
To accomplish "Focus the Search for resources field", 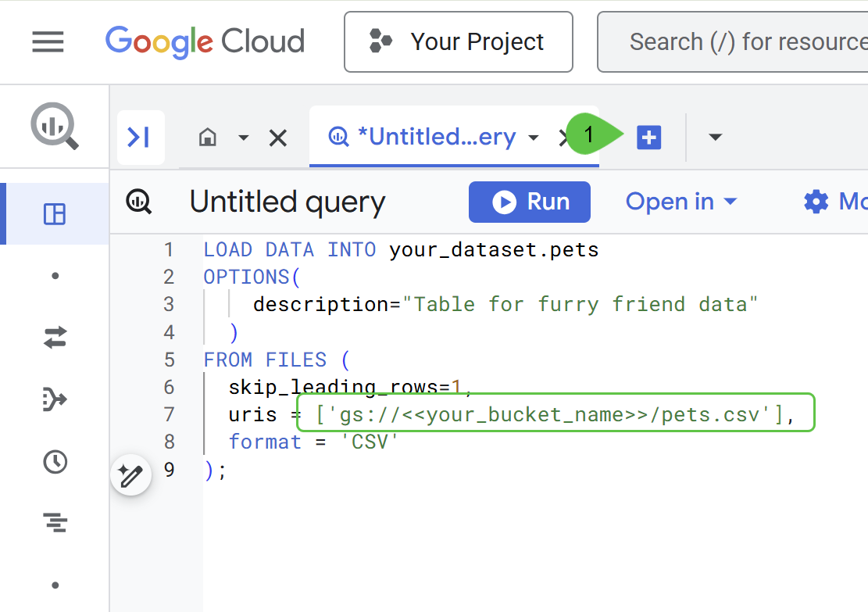I will [x=732, y=42].
